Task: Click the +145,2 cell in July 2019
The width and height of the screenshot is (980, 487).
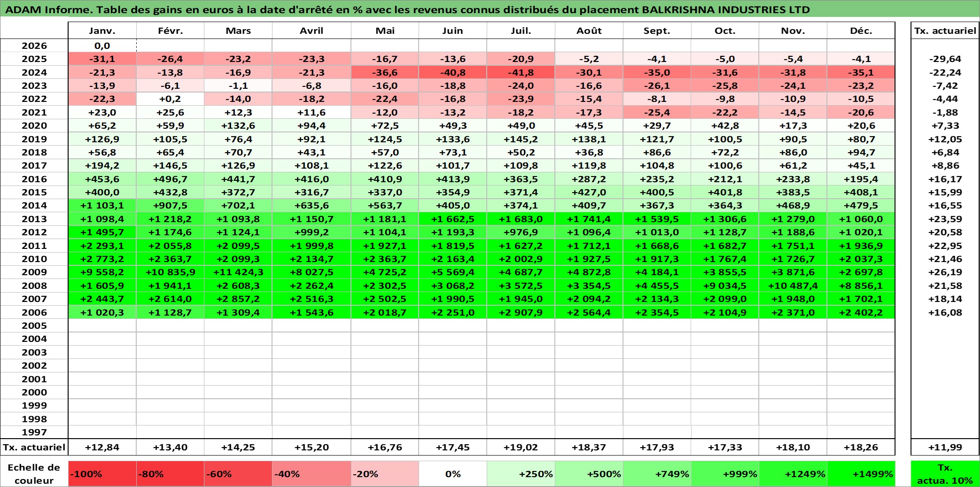Action: (x=521, y=139)
